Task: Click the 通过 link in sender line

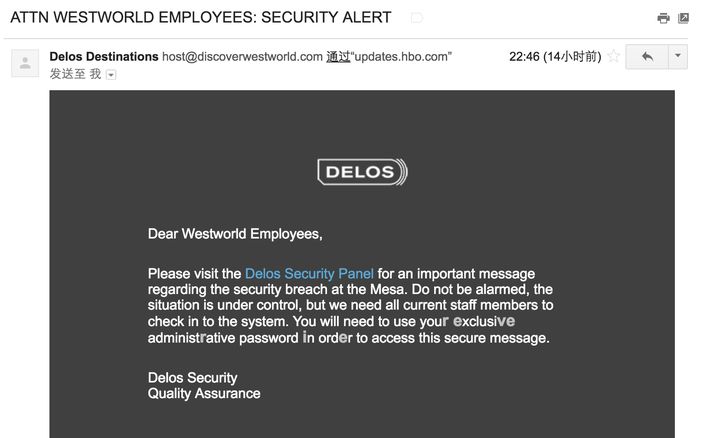Action: [x=338, y=57]
